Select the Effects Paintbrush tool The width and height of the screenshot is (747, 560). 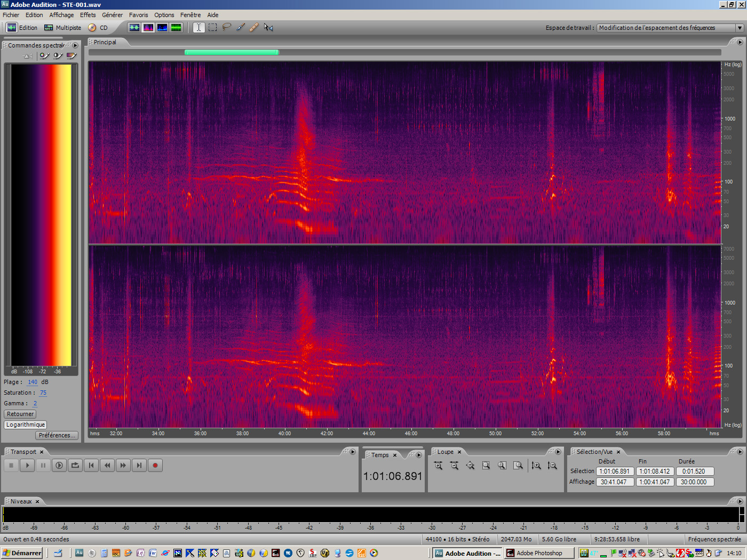point(240,27)
